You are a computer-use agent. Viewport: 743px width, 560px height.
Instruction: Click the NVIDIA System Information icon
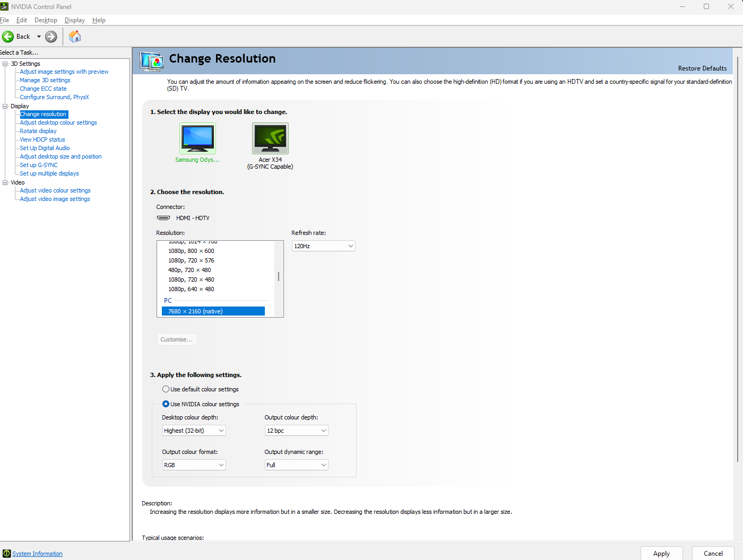tap(6, 554)
